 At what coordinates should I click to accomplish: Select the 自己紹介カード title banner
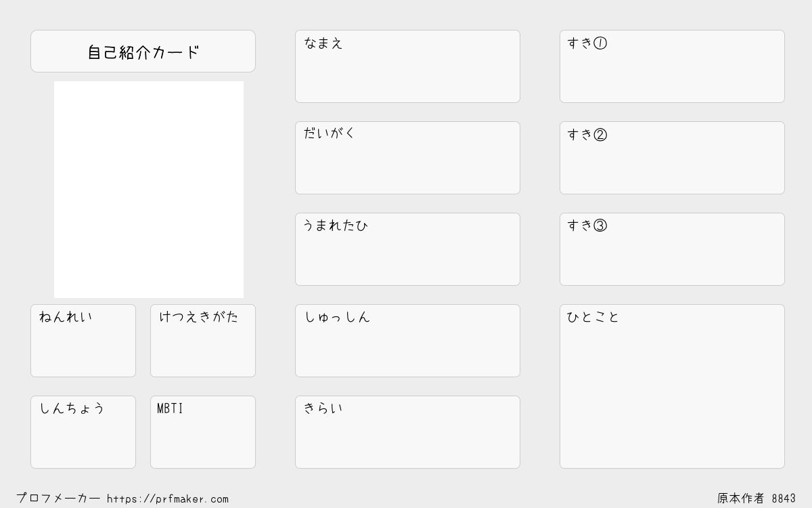pos(143,51)
